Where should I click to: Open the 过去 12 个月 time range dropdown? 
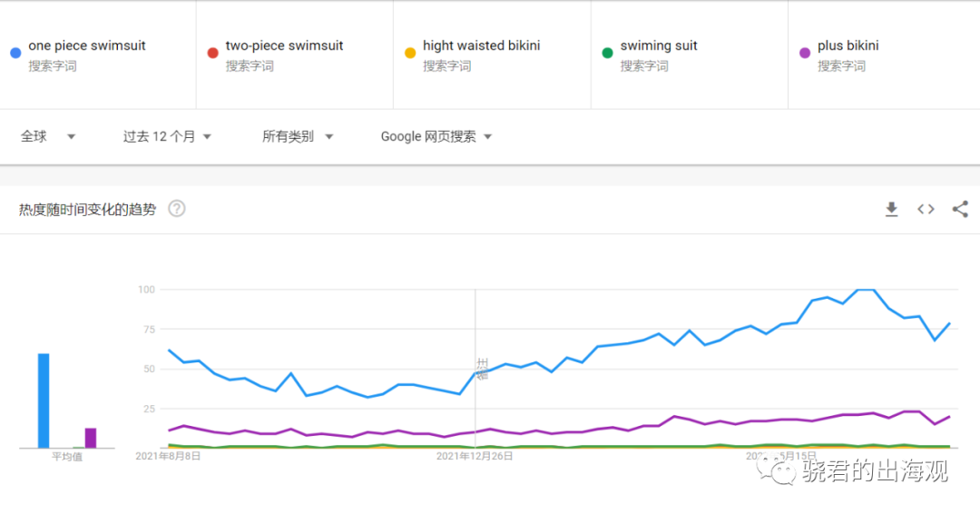(x=167, y=136)
